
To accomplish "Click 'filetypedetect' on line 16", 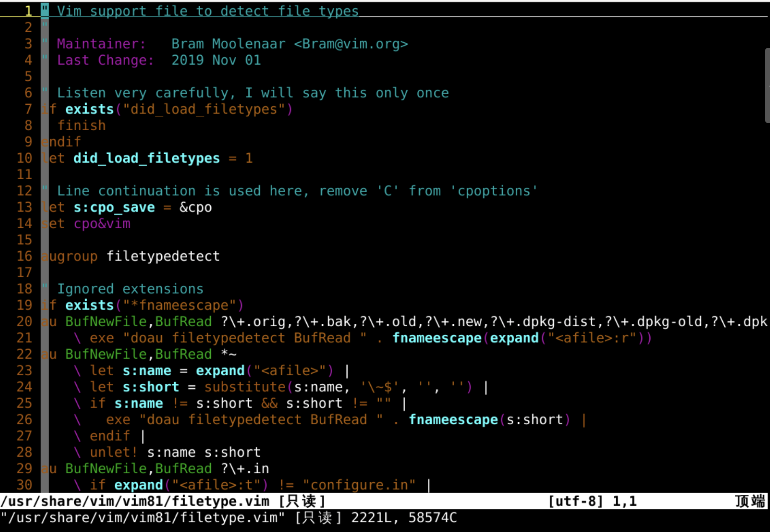I will coord(163,256).
